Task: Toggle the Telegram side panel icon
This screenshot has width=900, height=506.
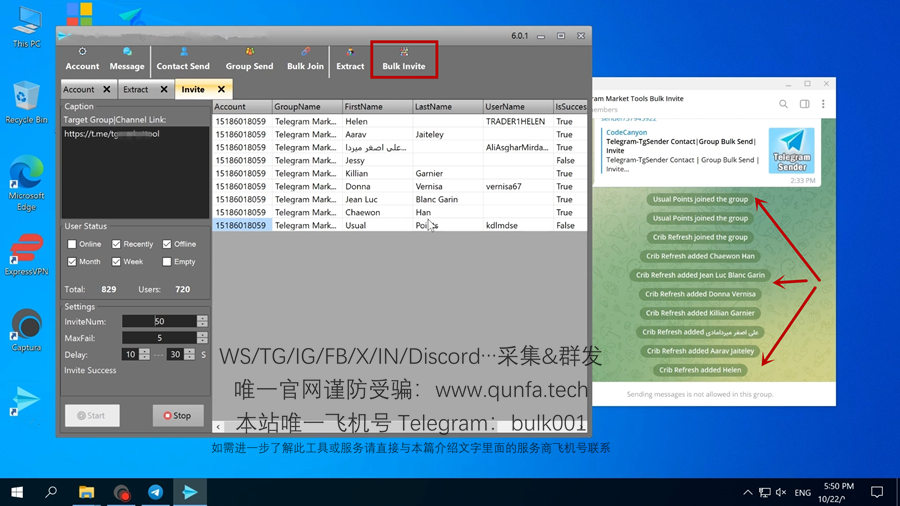Action: (x=805, y=104)
